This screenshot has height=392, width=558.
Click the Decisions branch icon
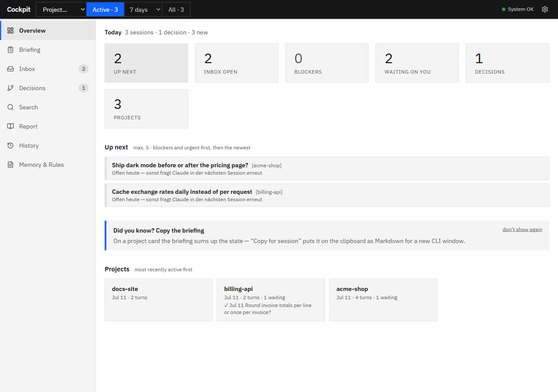pyautogui.click(x=10, y=88)
